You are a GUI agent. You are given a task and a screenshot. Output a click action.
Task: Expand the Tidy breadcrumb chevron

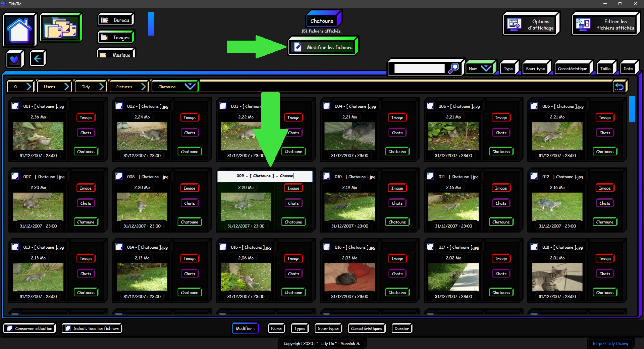pos(101,87)
